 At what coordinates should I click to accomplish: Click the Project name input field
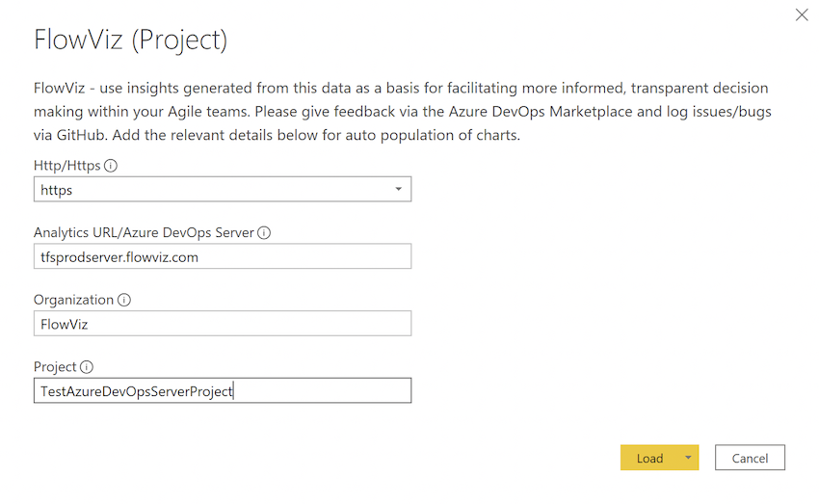click(222, 390)
